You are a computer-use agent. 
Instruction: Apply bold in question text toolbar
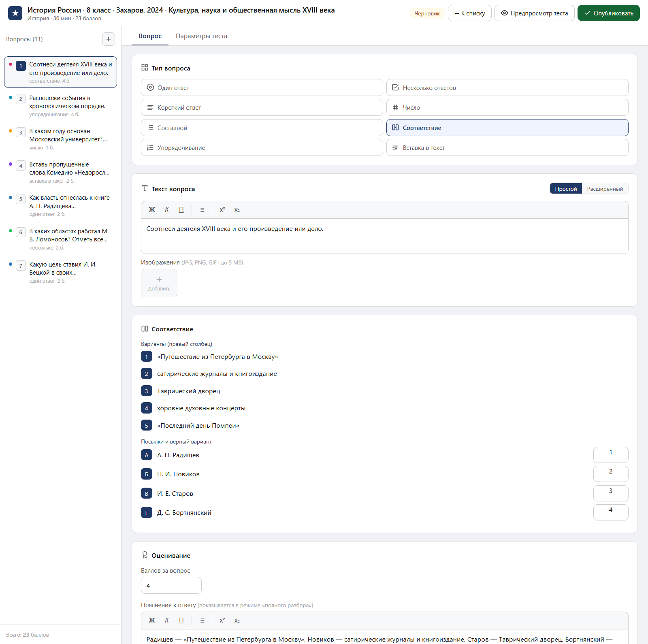click(x=152, y=210)
